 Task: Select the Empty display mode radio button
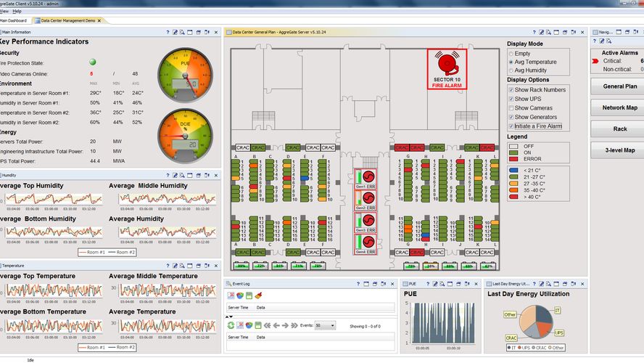[511, 54]
